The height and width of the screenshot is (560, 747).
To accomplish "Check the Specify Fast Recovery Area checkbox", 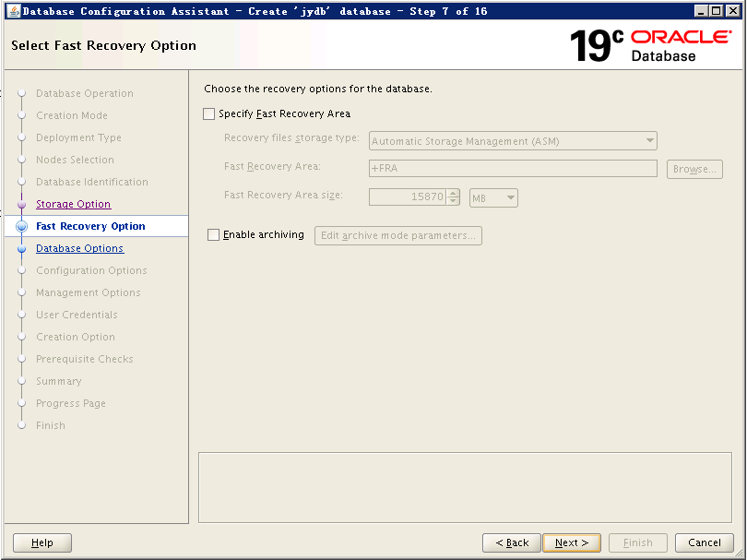I will pos(208,113).
